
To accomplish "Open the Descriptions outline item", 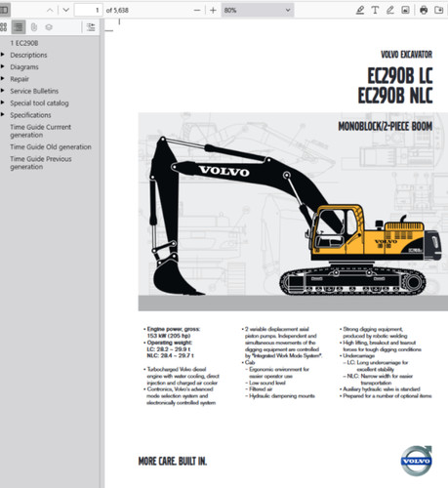I will tap(28, 55).
